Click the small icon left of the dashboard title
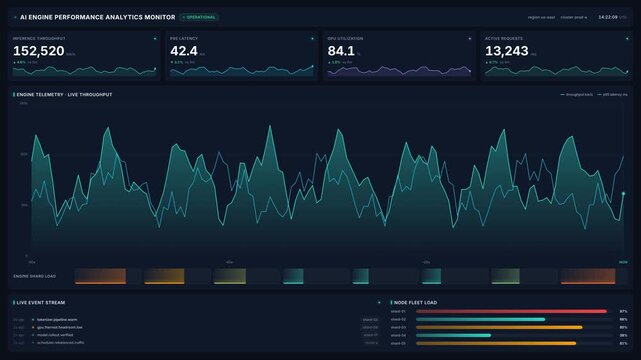641x360 pixels. click(x=15, y=18)
